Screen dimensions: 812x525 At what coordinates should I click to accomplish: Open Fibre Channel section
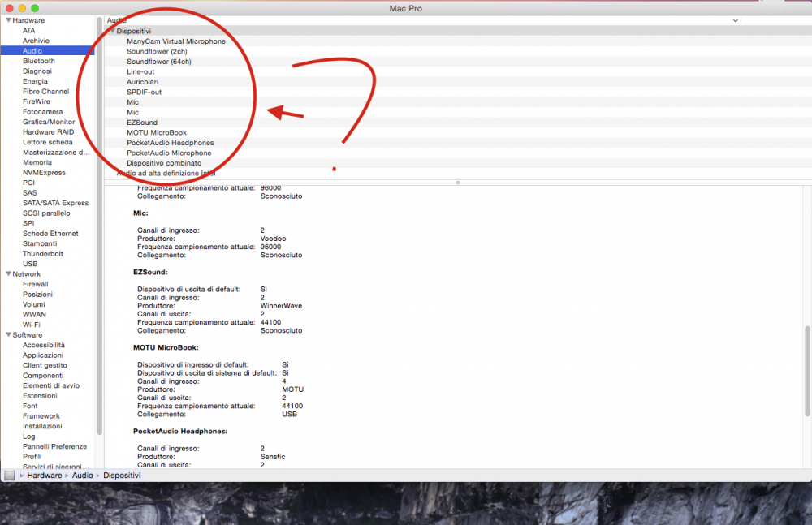coord(46,91)
